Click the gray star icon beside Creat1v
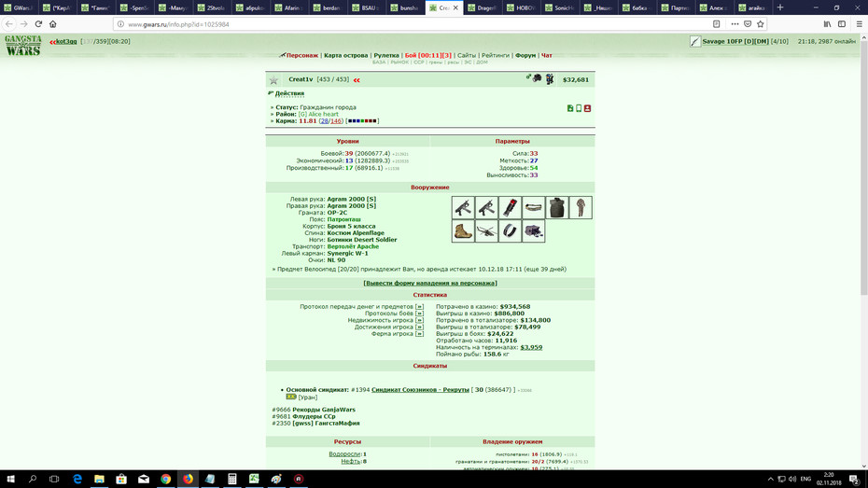Screen dimensions: 868x488 273,80
